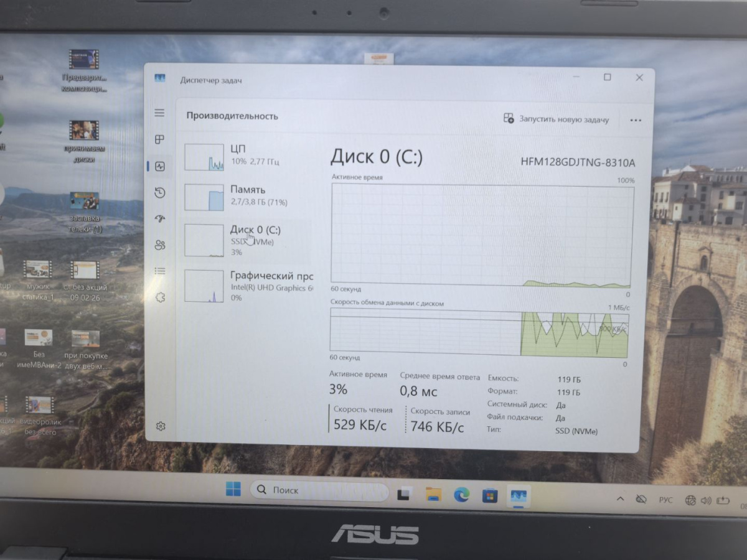Select the Графический процессор graph

pyautogui.click(x=249, y=286)
